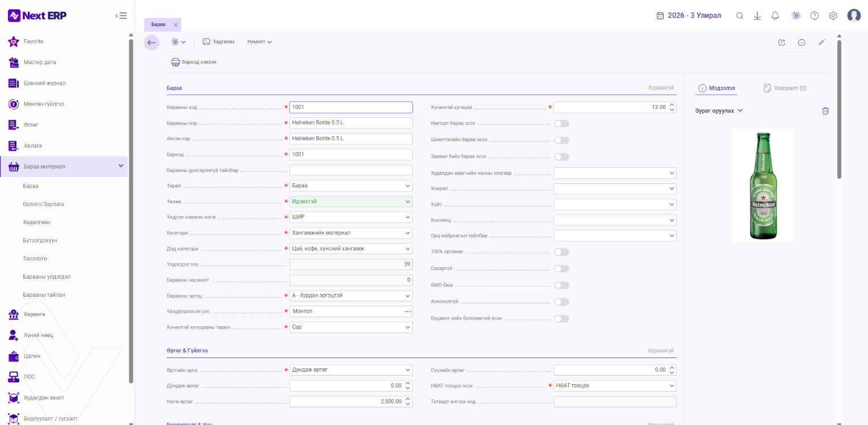Viewport: 868px width, 425px height.
Task: Expand the Улирал dropdown
Action: coord(615,188)
